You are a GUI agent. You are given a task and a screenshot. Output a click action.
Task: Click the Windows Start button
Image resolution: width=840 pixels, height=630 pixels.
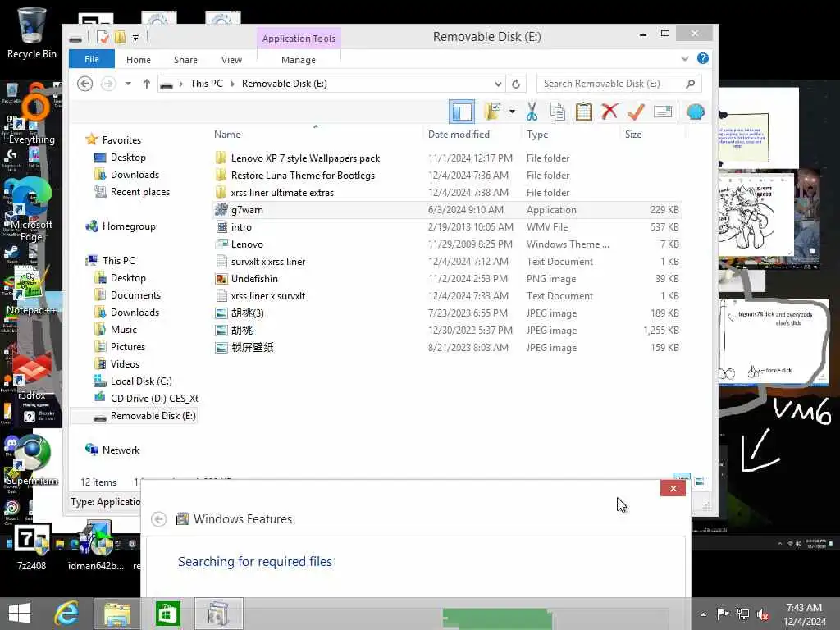click(x=20, y=614)
